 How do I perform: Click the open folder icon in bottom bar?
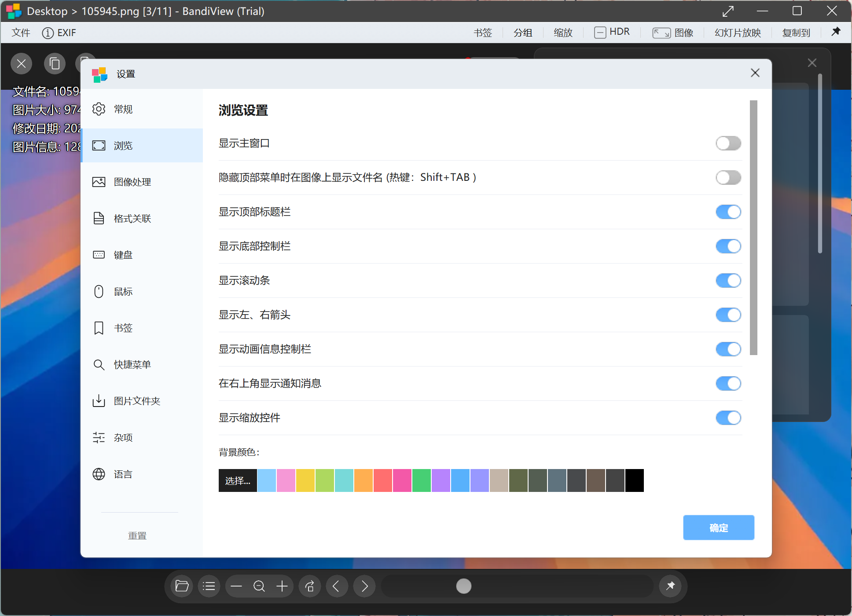[x=182, y=586]
